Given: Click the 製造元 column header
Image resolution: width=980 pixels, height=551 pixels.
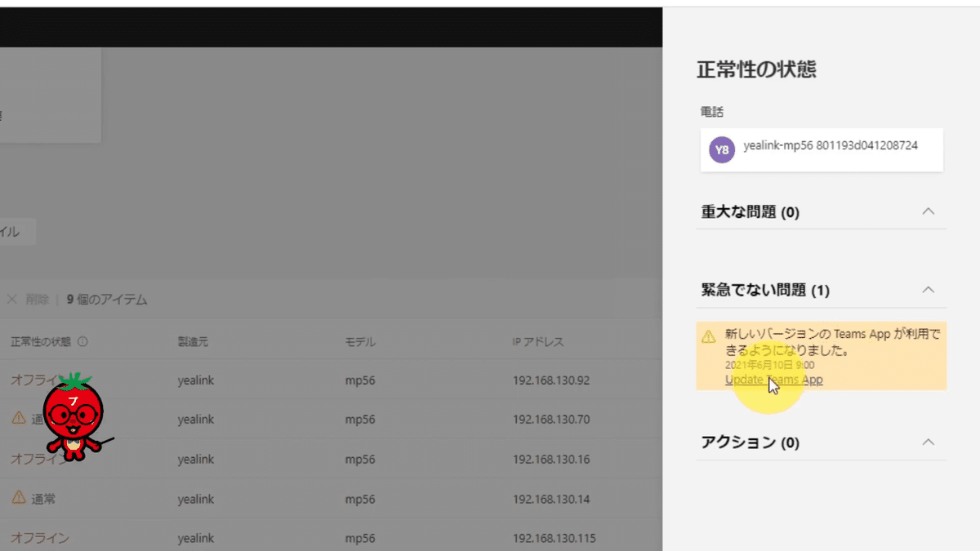Looking at the screenshot, I should [194, 341].
